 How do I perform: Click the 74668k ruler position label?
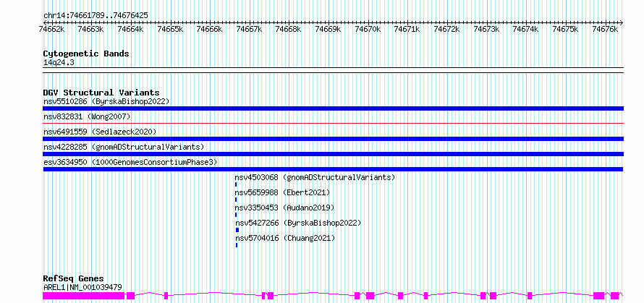click(x=288, y=29)
